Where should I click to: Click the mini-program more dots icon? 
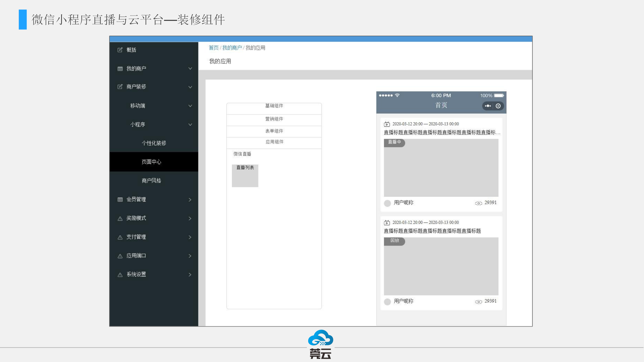click(x=488, y=106)
